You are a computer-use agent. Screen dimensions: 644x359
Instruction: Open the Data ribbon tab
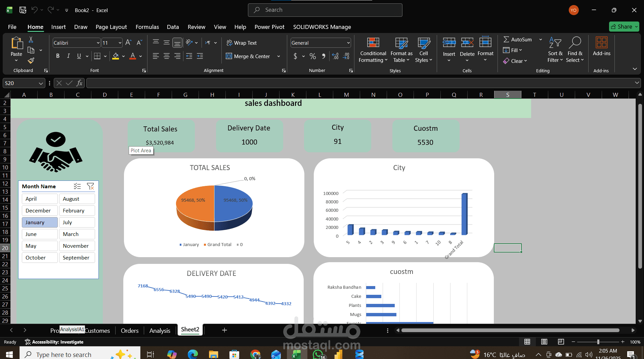click(173, 27)
